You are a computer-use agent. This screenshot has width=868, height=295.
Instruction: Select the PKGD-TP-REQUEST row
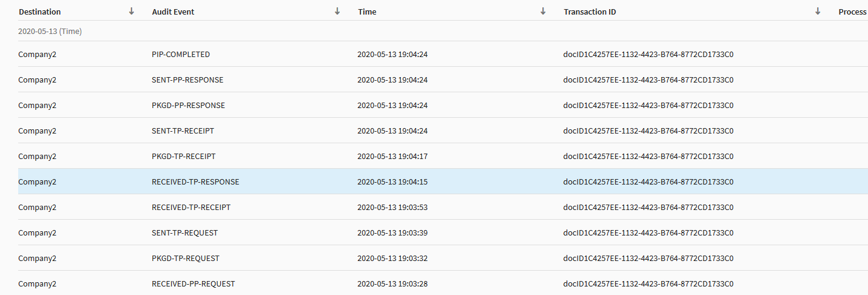coord(443,258)
